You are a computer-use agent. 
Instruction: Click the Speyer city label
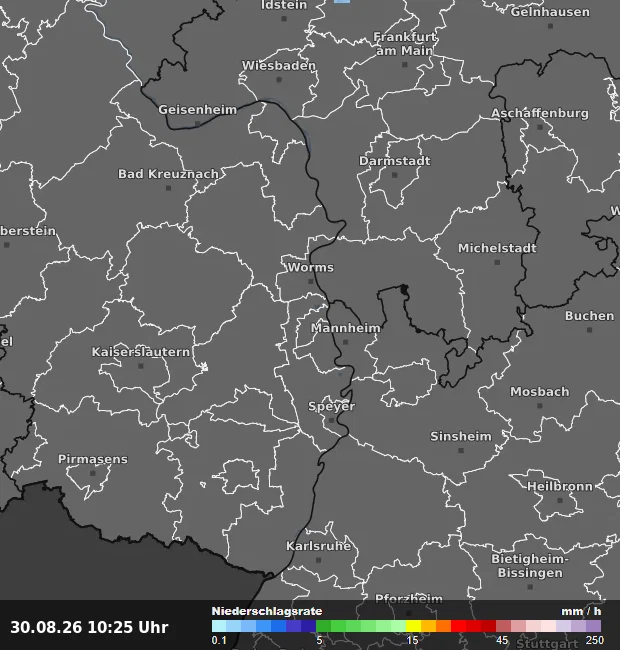coord(332,406)
